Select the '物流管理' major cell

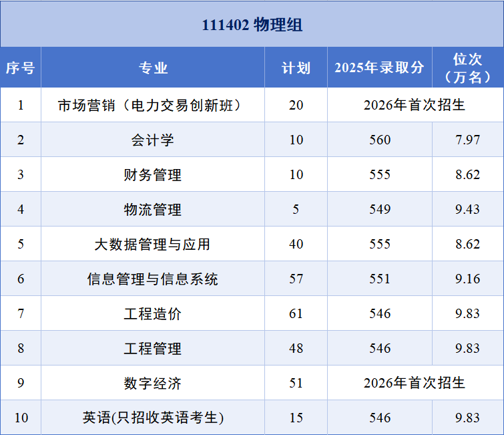click(153, 209)
